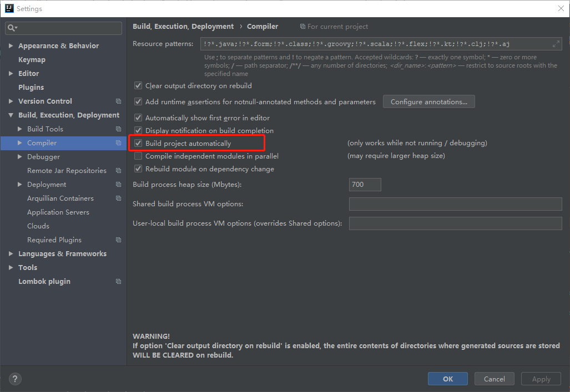
Task: Click the project-level icon on the Compiler row
Action: [118, 143]
